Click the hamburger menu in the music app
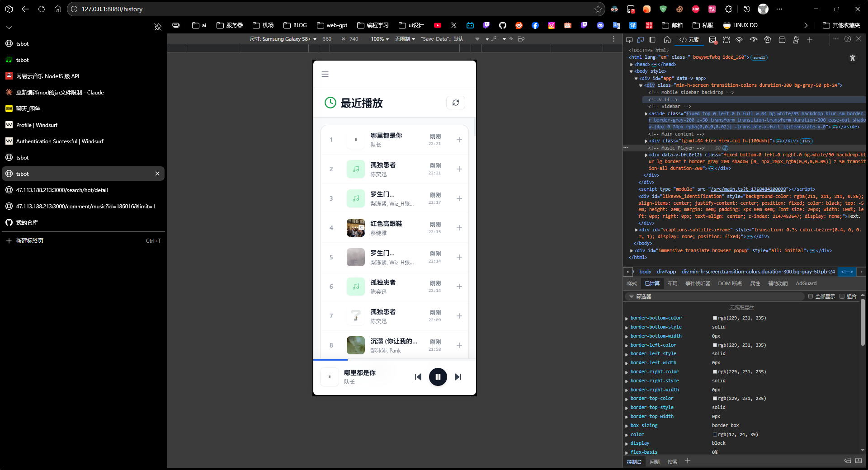The image size is (868, 470). (x=325, y=74)
